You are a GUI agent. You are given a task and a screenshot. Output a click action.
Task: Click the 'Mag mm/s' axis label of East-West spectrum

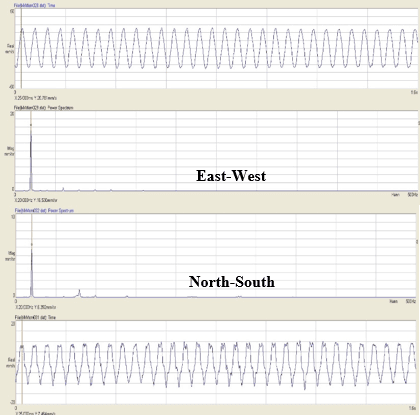coord(10,151)
